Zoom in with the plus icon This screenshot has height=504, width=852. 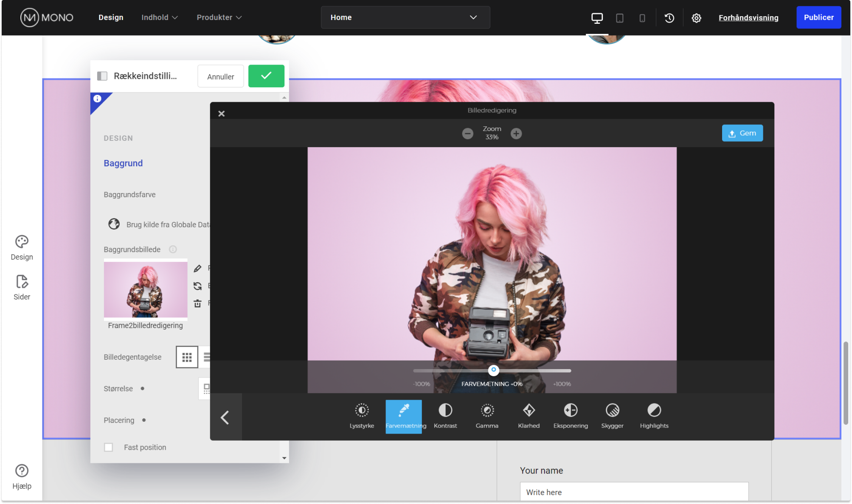pos(516,134)
